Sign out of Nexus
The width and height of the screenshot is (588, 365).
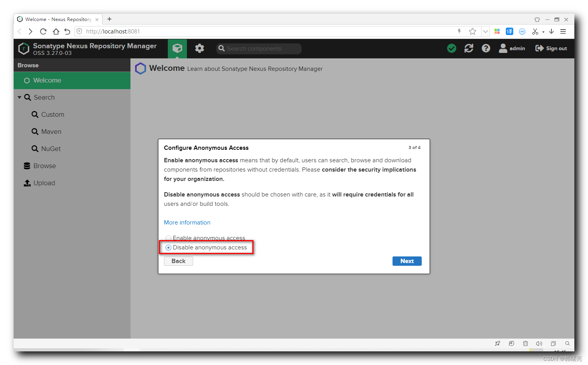551,48
